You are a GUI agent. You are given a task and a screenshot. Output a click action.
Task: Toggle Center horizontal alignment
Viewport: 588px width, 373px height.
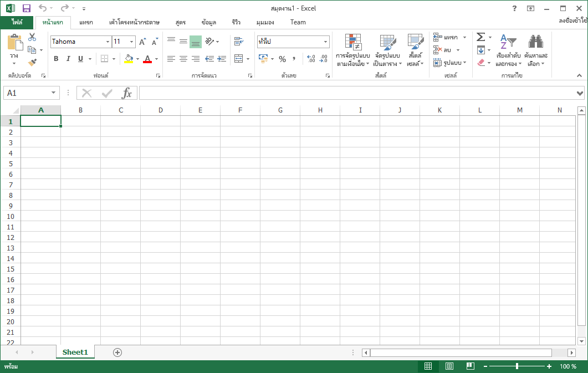coord(183,59)
